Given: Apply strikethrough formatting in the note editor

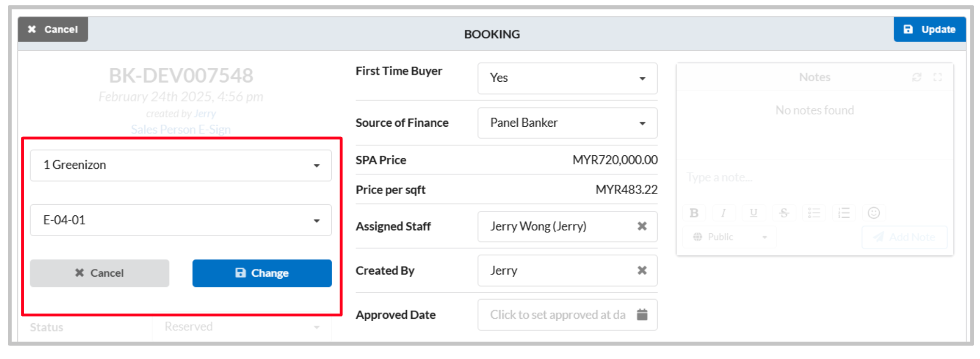Looking at the screenshot, I should click(784, 213).
